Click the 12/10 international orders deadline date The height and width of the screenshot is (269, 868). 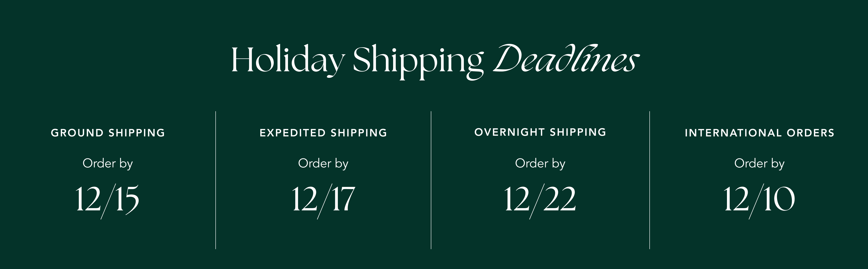759,200
